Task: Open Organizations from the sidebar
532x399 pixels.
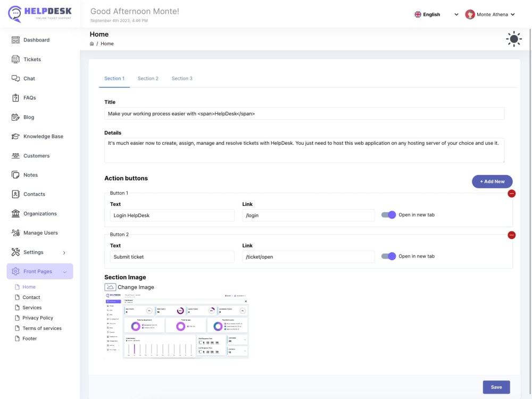Action: click(40, 213)
